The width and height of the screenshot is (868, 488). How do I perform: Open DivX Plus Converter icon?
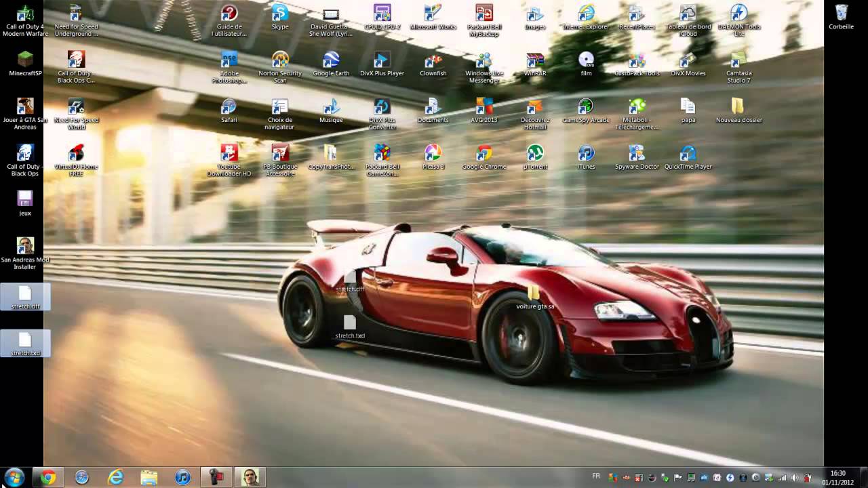tap(382, 114)
